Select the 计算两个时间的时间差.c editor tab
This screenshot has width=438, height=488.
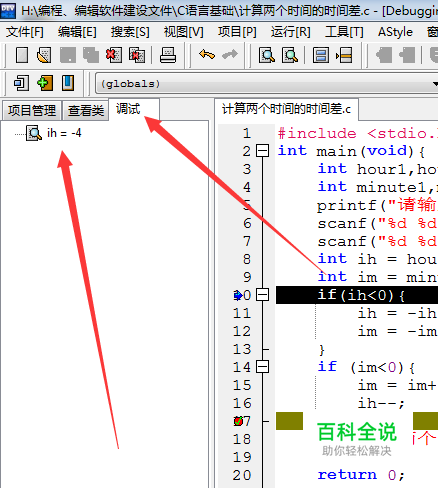click(x=287, y=109)
